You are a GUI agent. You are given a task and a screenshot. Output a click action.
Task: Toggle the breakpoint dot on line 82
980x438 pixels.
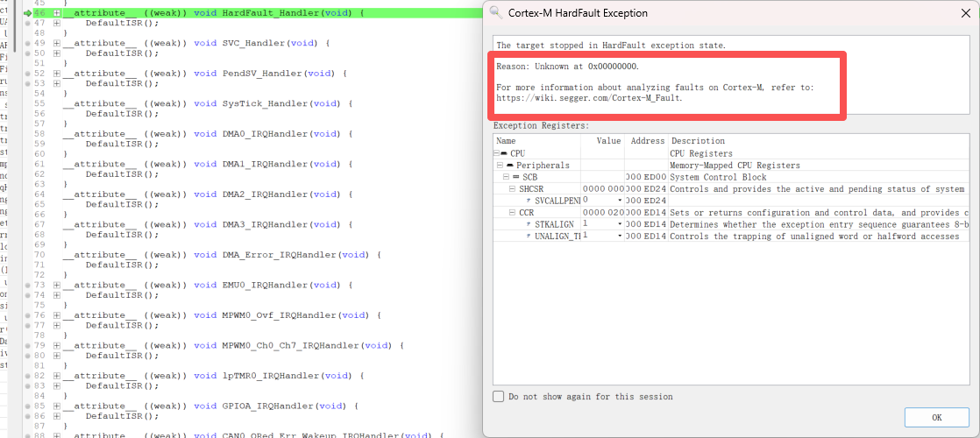tap(27, 376)
